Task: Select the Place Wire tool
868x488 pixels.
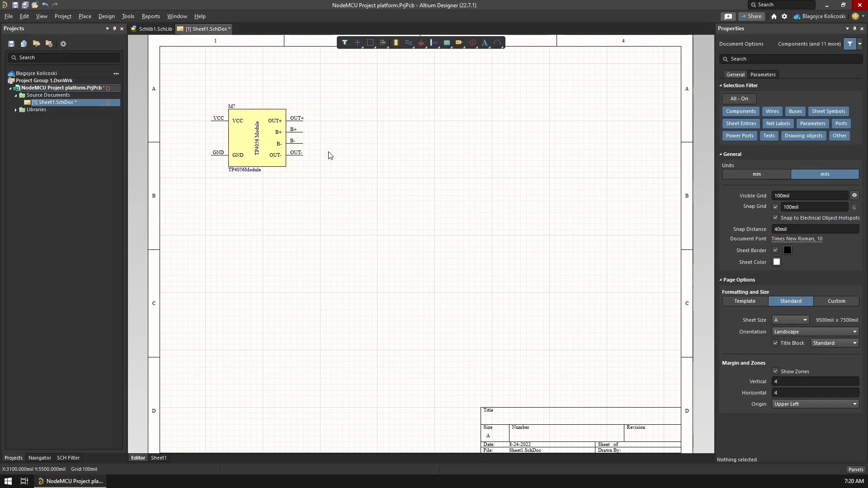Action: (x=408, y=42)
